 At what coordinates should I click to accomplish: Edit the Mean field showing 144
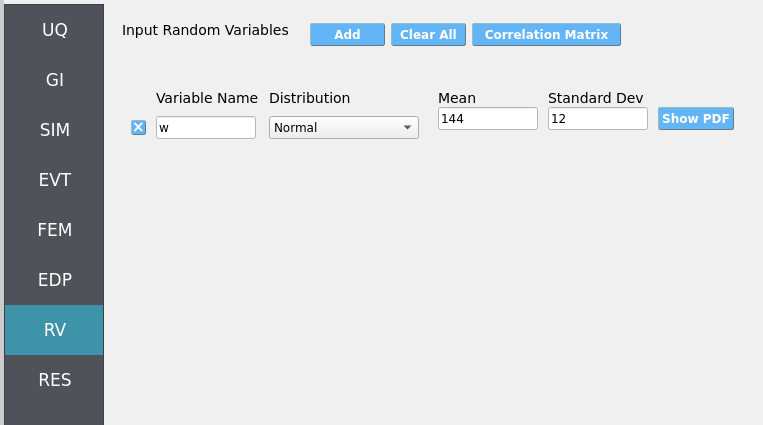point(488,119)
